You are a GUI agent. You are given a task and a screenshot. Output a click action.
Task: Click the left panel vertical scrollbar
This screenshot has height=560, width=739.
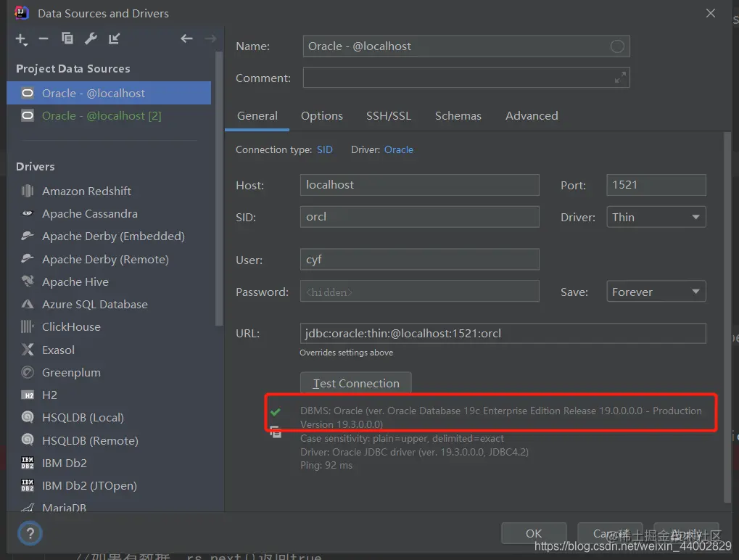pos(219,189)
